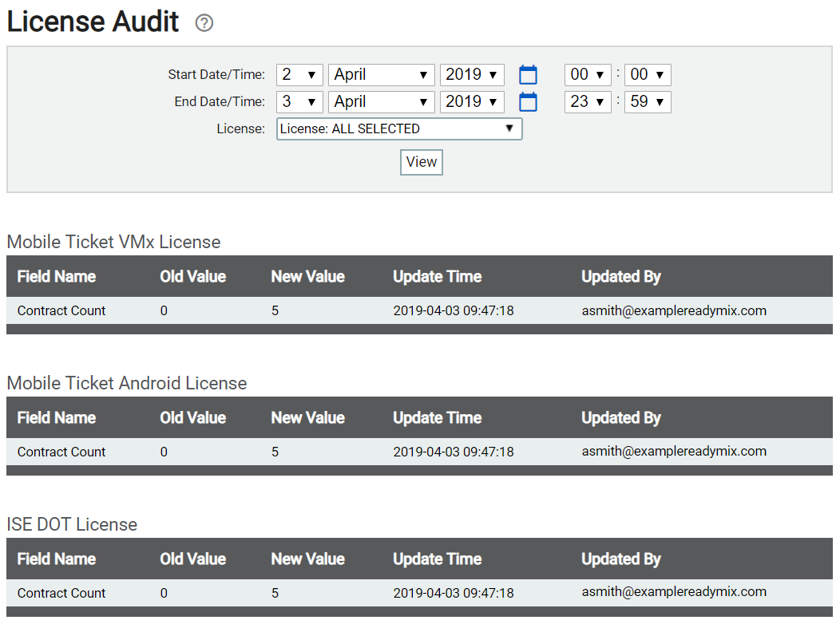Click Old Value header in VMx License table
Screen dimensions: 840x624
193,276
